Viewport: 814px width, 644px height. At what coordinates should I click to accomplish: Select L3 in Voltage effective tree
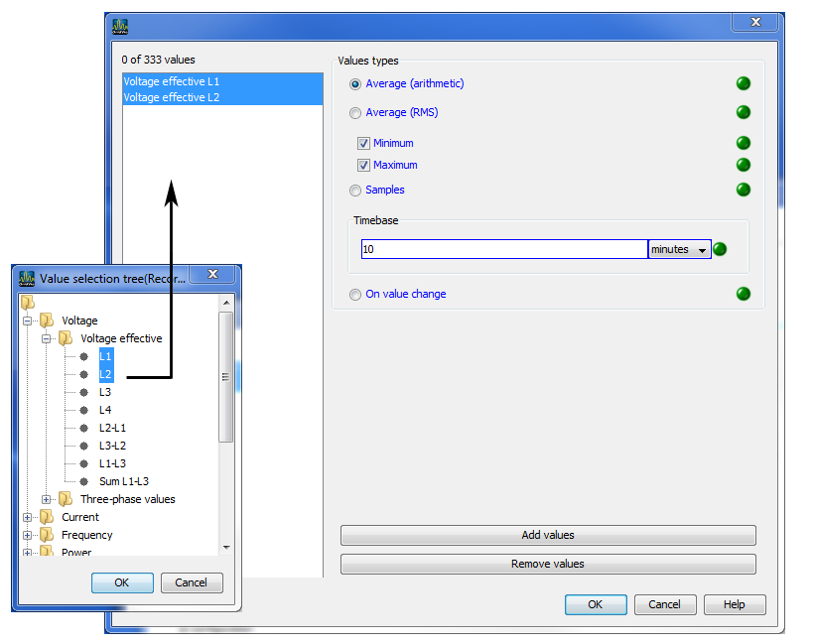[105, 392]
